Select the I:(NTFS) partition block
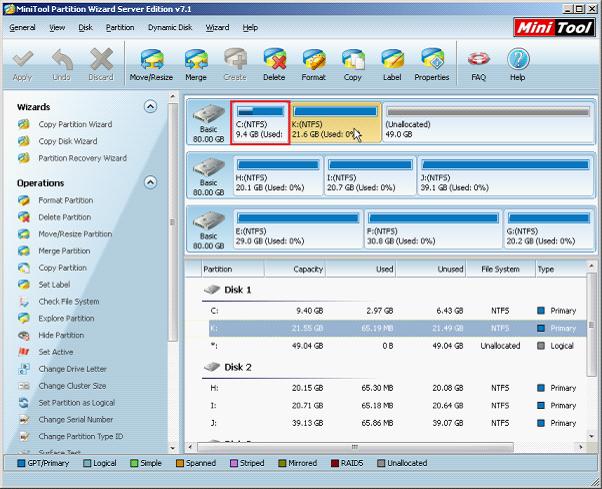The width and height of the screenshot is (602, 489). pos(370,176)
